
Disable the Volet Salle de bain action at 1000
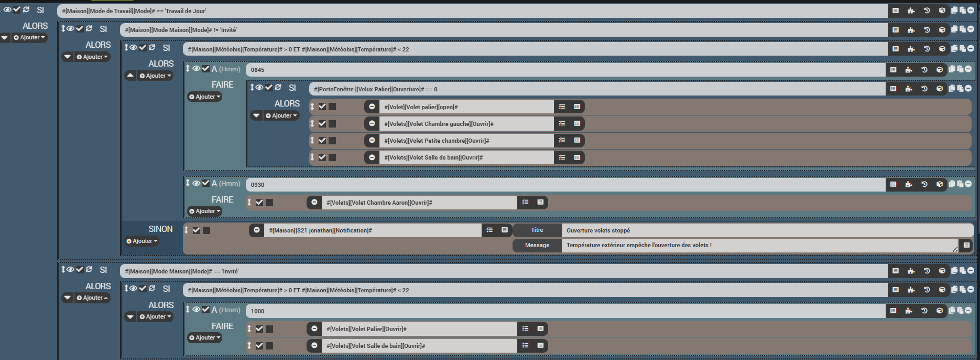coord(259,346)
